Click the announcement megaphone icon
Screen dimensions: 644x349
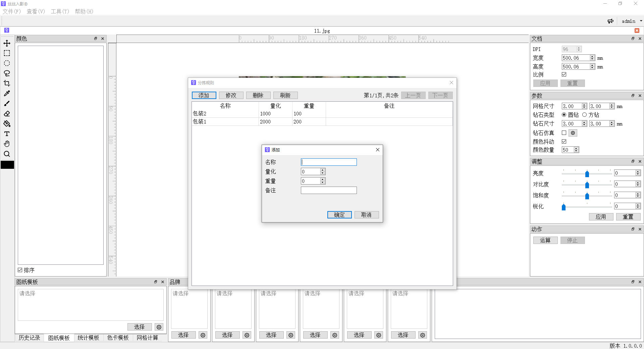(x=610, y=21)
